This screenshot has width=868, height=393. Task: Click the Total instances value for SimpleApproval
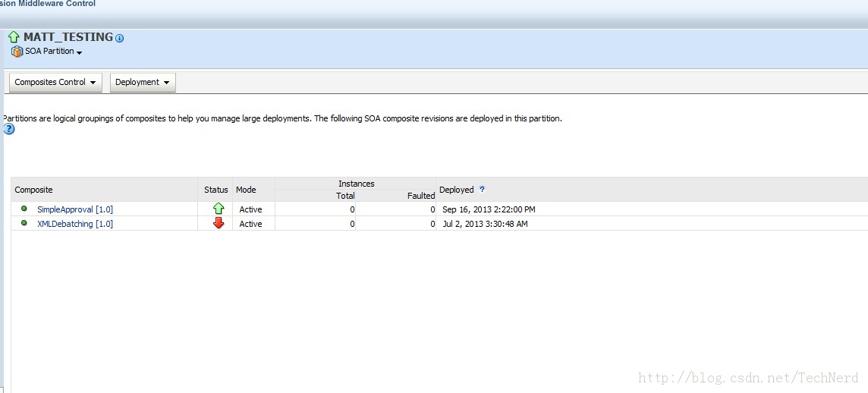tap(352, 209)
